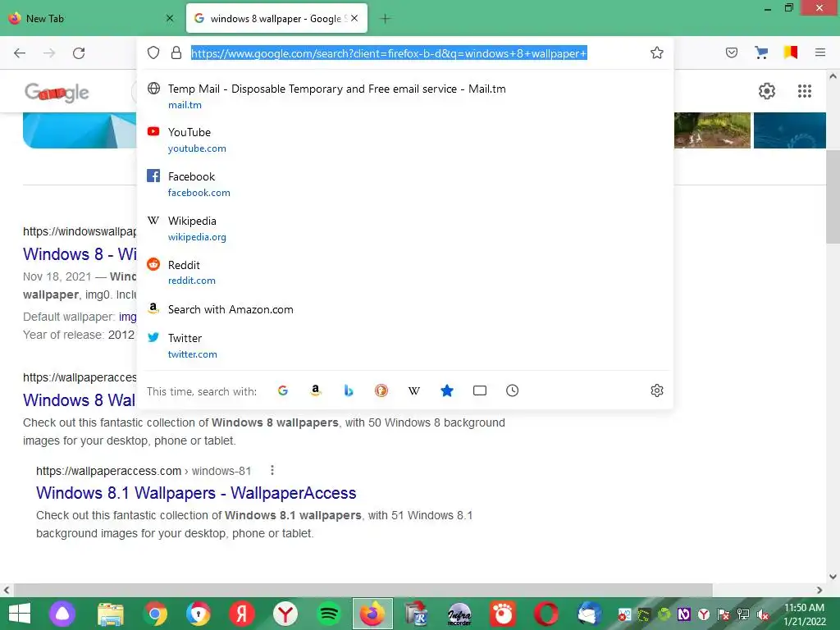Search open tabs via the tab icon
The image size is (840, 630).
click(x=480, y=390)
